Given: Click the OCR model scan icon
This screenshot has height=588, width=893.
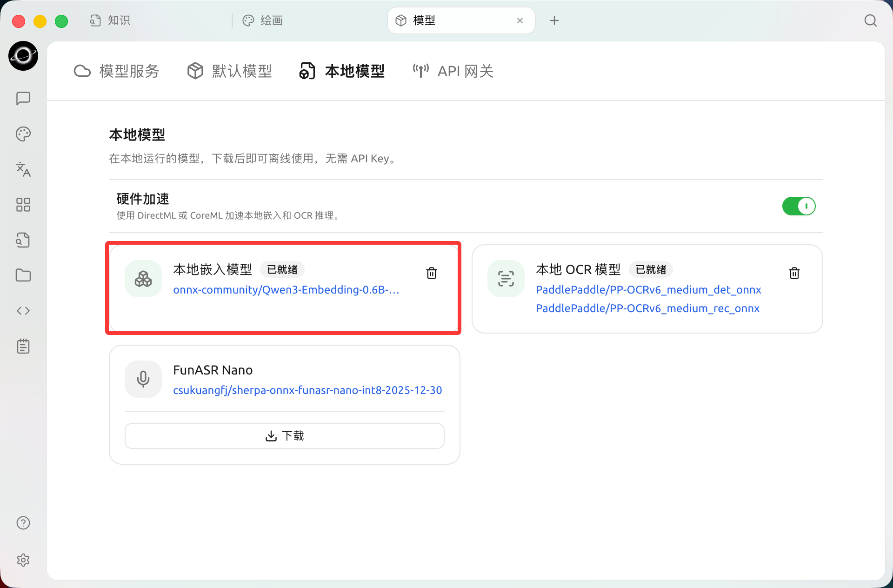Looking at the screenshot, I should click(506, 279).
